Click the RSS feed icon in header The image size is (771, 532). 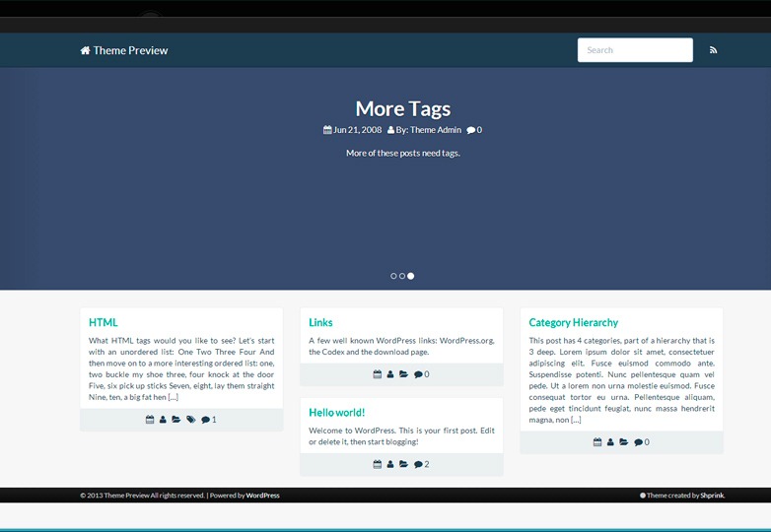(x=714, y=50)
